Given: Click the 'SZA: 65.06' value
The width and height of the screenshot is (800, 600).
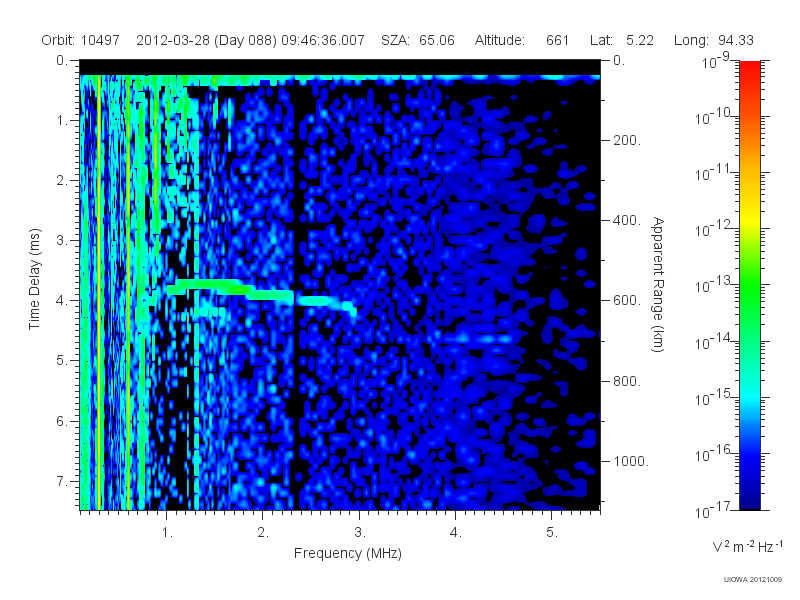Looking at the screenshot, I should coord(417,40).
